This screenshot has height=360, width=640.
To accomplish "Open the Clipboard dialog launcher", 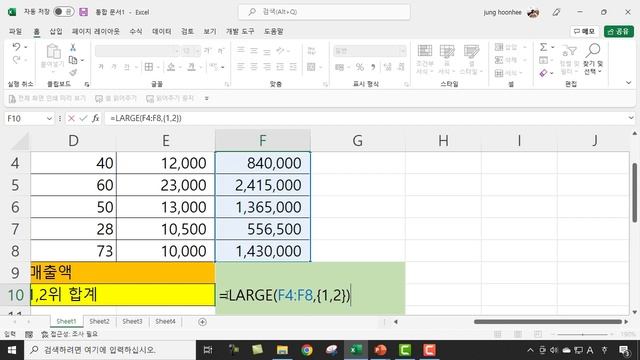I will tap(87, 84).
